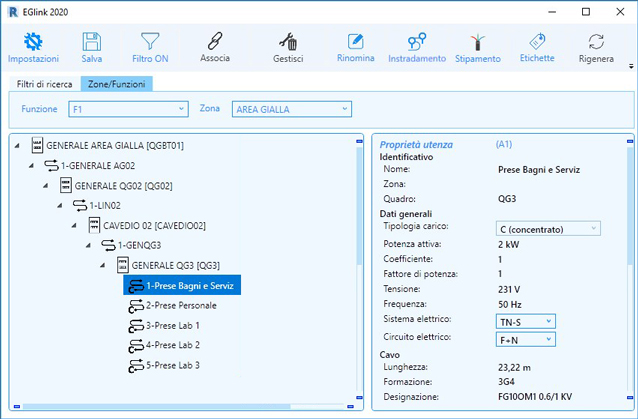The width and height of the screenshot is (638, 419).
Task: Click circuit icon of 5-Prese Lab 3
Action: pyautogui.click(x=136, y=366)
